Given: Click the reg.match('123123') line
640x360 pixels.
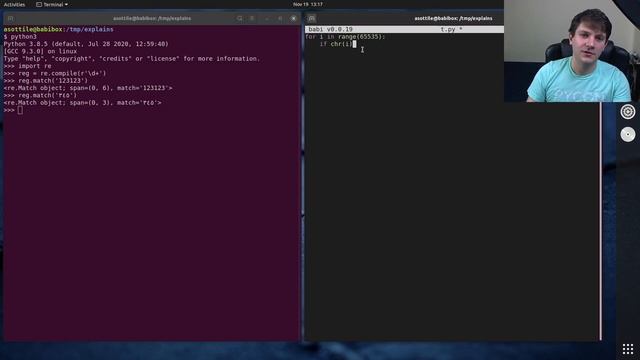Looking at the screenshot, I should (45, 81).
